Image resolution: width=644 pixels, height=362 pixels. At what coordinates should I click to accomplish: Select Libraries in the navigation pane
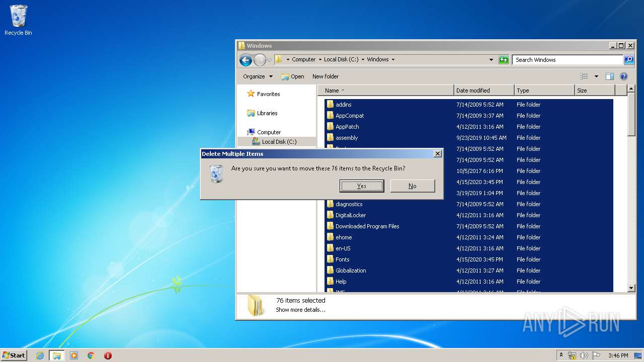pyautogui.click(x=267, y=113)
